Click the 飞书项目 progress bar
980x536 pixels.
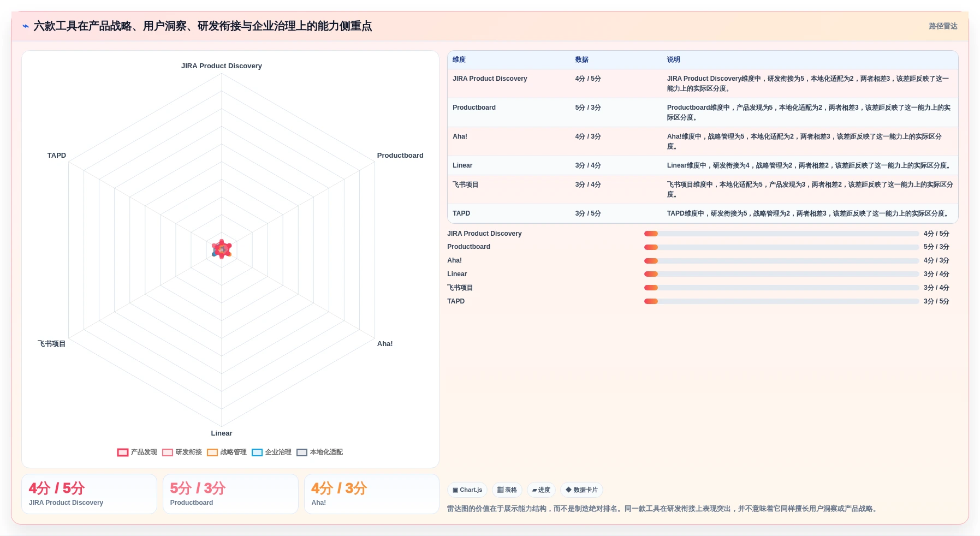(x=781, y=288)
